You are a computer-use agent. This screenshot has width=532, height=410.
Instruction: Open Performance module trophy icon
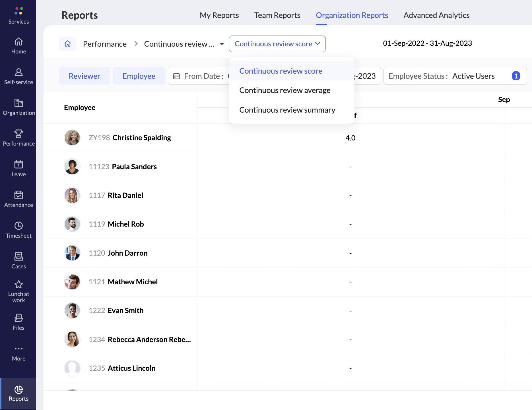pos(18,133)
